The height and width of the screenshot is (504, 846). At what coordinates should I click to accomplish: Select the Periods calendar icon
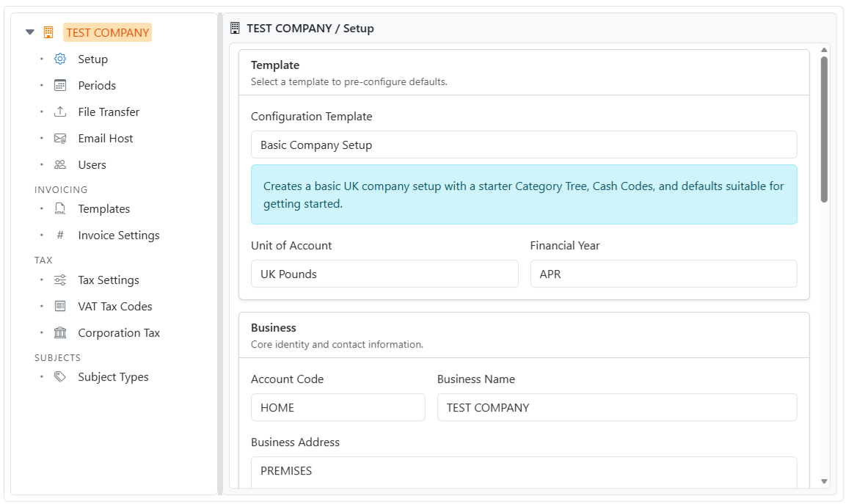pyautogui.click(x=60, y=85)
